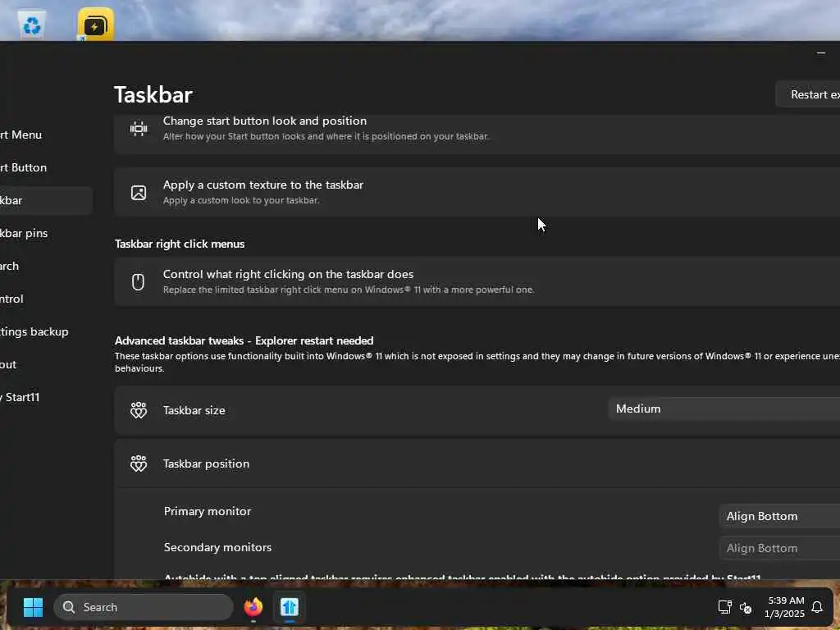Click the Advanced taskbar tweaks heading
Viewport: 840px width, 630px height.
(x=244, y=340)
